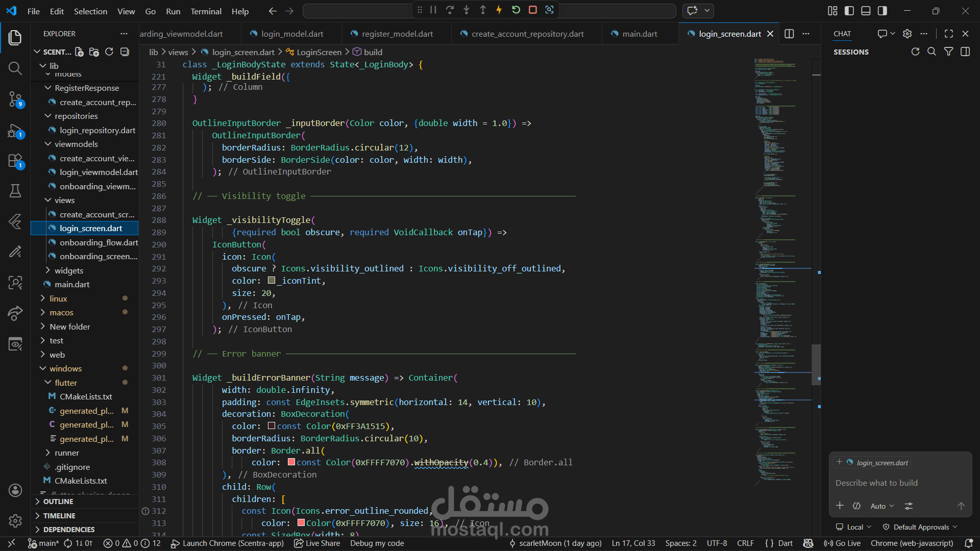Expand the OUTLINE section

click(x=58, y=502)
